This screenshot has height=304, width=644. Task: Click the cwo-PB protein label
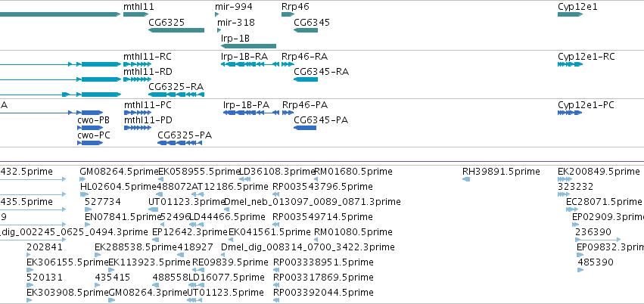[93, 120]
